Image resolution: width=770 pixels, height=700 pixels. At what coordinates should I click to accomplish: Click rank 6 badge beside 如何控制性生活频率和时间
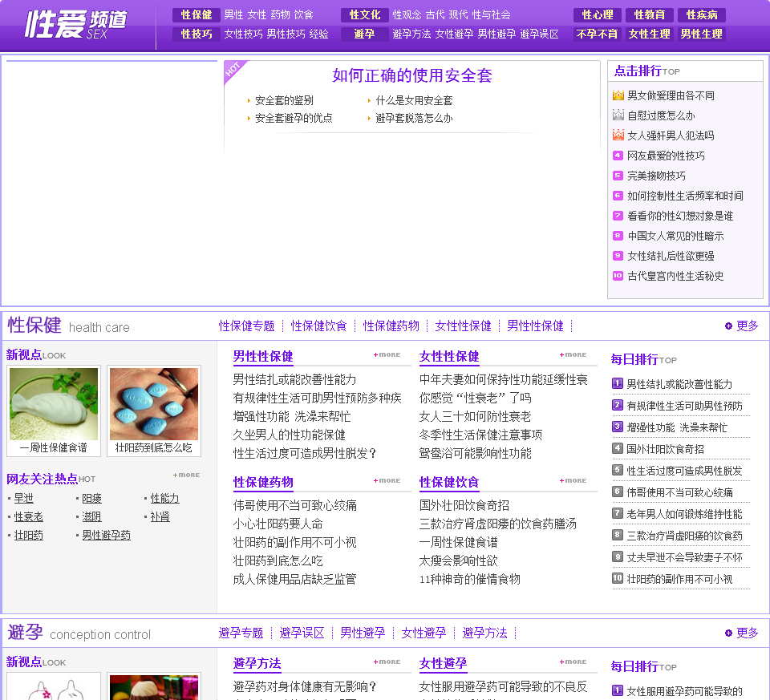pyautogui.click(x=618, y=196)
